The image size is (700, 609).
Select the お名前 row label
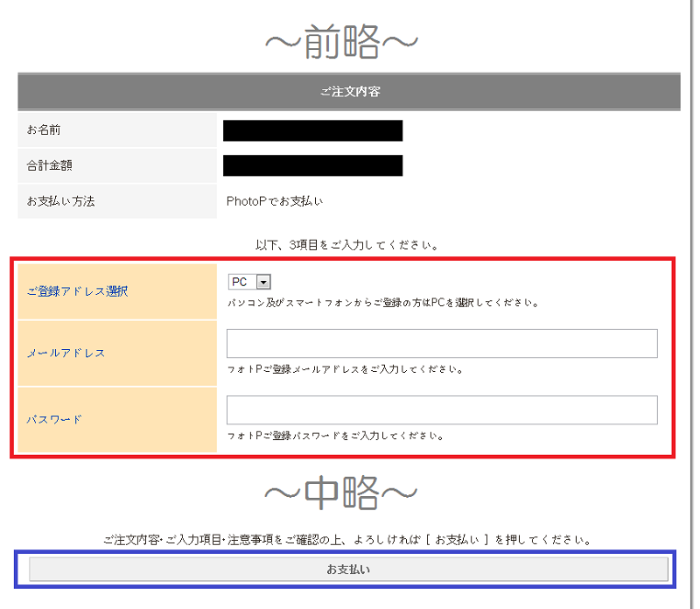pyautogui.click(x=44, y=129)
